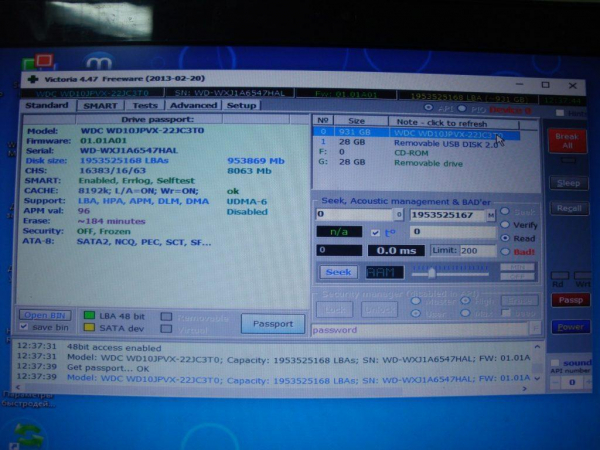Switch to the Advanced tab
Screen dimensions: 600x450
point(193,105)
